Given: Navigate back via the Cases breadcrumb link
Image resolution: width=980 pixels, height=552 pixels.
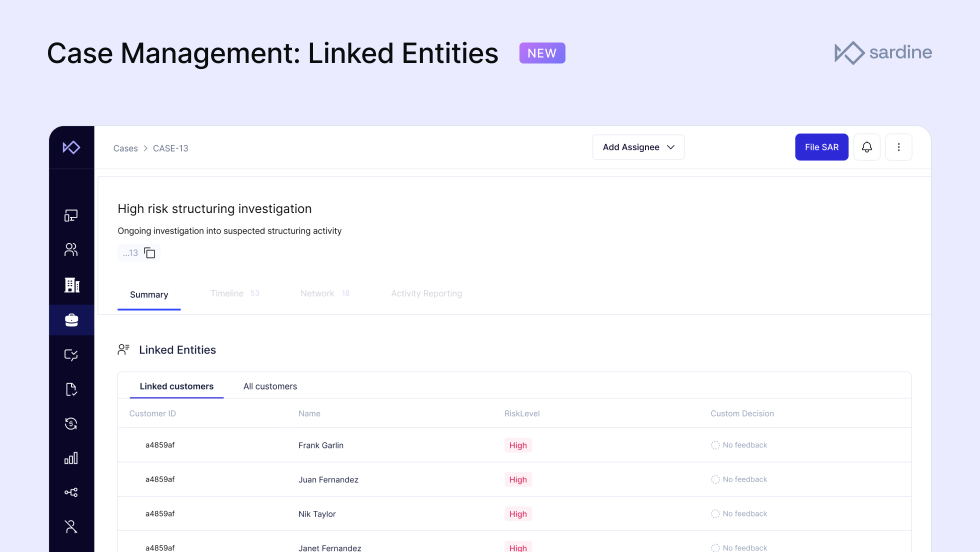Looking at the screenshot, I should tap(125, 148).
